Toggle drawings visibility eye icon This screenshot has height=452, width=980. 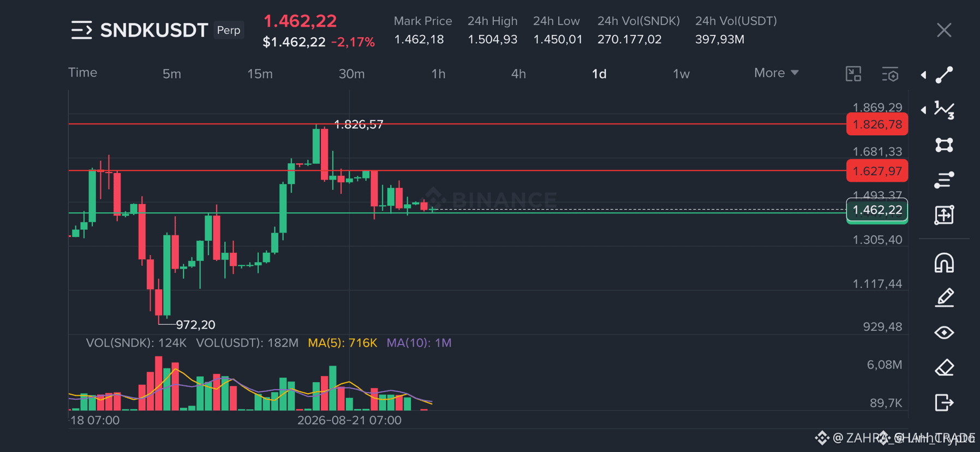944,332
